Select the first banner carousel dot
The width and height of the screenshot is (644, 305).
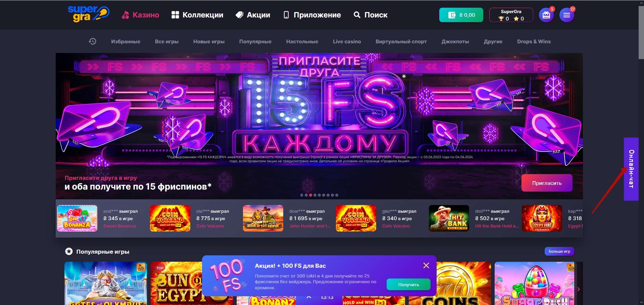(x=302, y=195)
